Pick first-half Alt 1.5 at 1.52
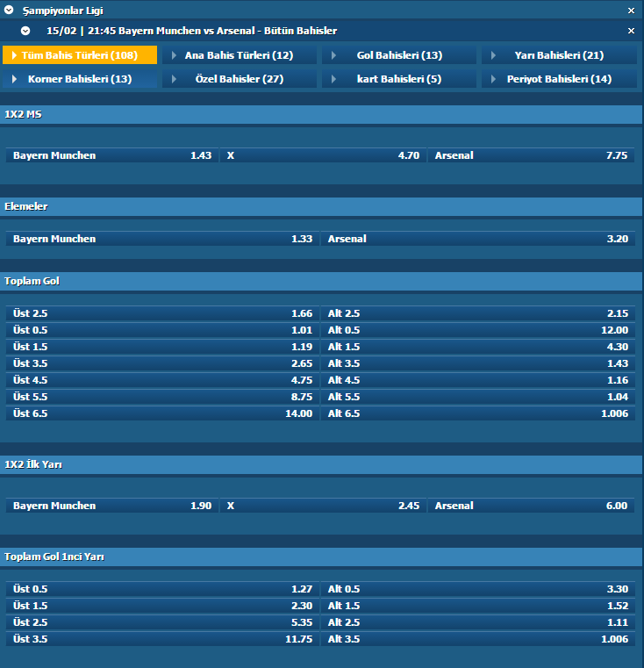 (478, 606)
